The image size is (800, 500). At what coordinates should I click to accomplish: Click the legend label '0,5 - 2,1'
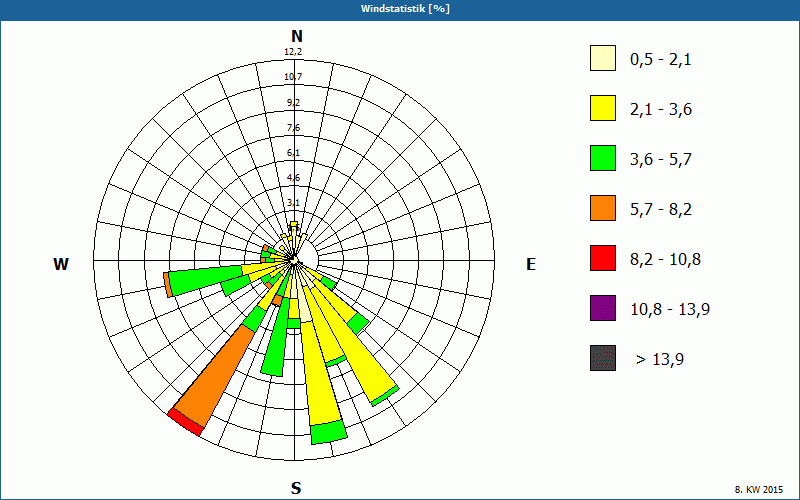(661, 60)
